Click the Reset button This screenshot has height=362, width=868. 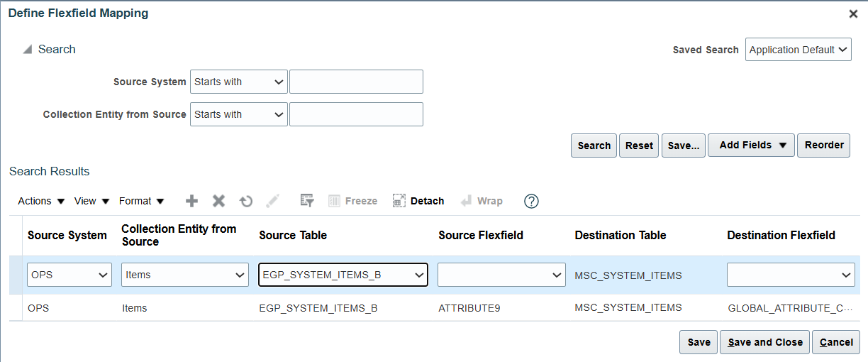tap(639, 145)
